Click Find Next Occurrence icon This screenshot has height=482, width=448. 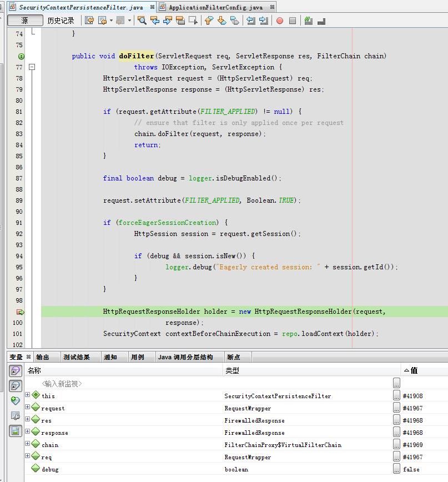168,21
